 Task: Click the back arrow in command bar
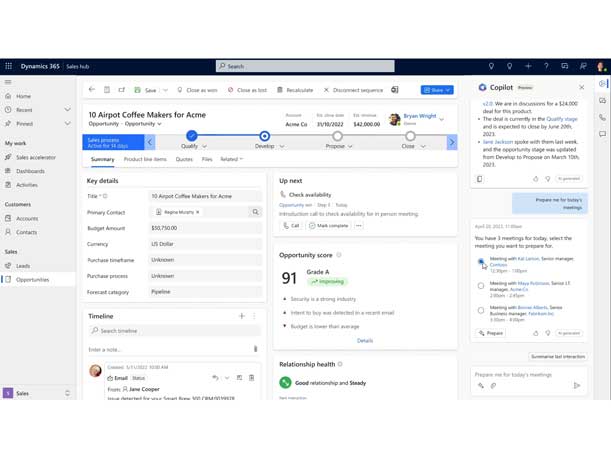click(92, 90)
